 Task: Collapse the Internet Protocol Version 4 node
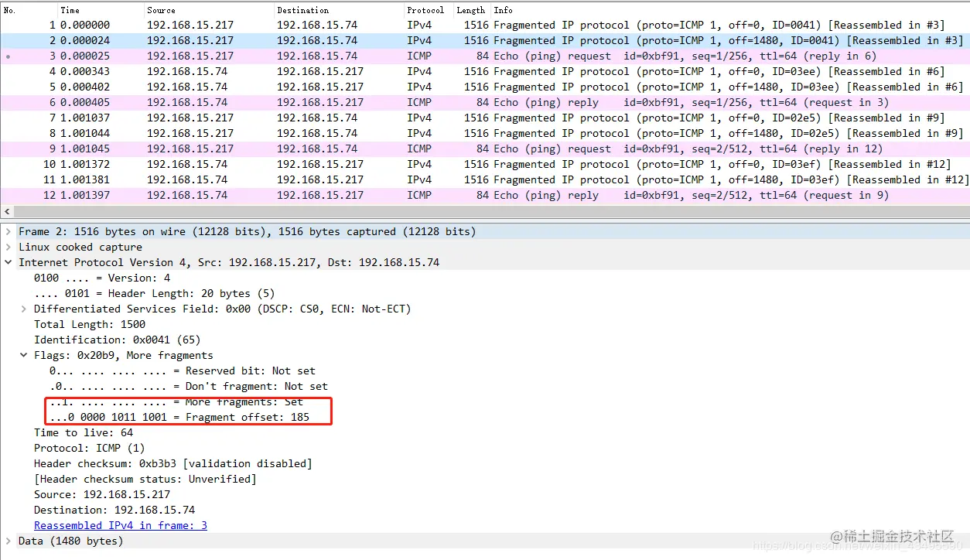click(9, 262)
